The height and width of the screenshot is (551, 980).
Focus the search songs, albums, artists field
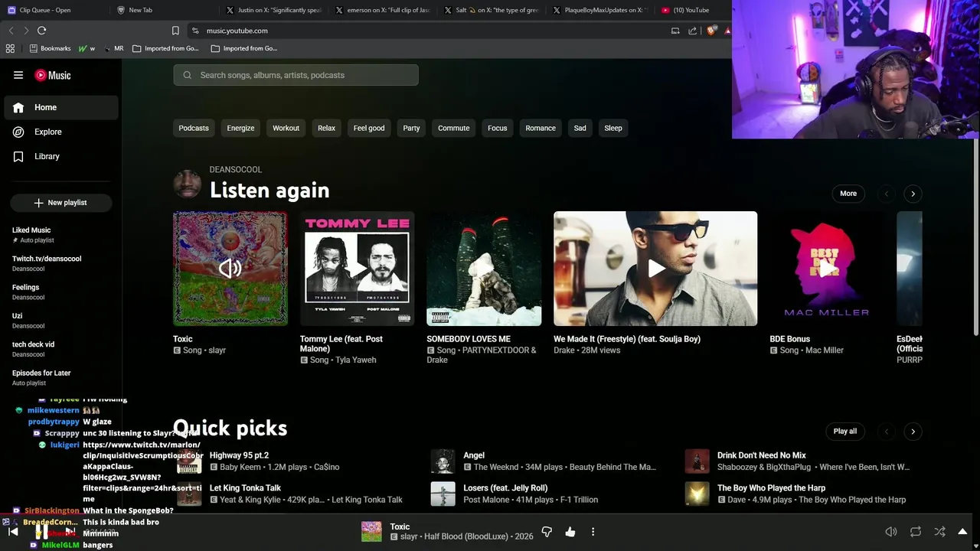296,75
